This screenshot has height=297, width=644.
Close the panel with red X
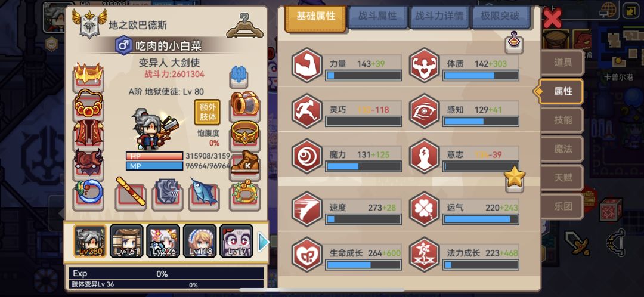552,18
